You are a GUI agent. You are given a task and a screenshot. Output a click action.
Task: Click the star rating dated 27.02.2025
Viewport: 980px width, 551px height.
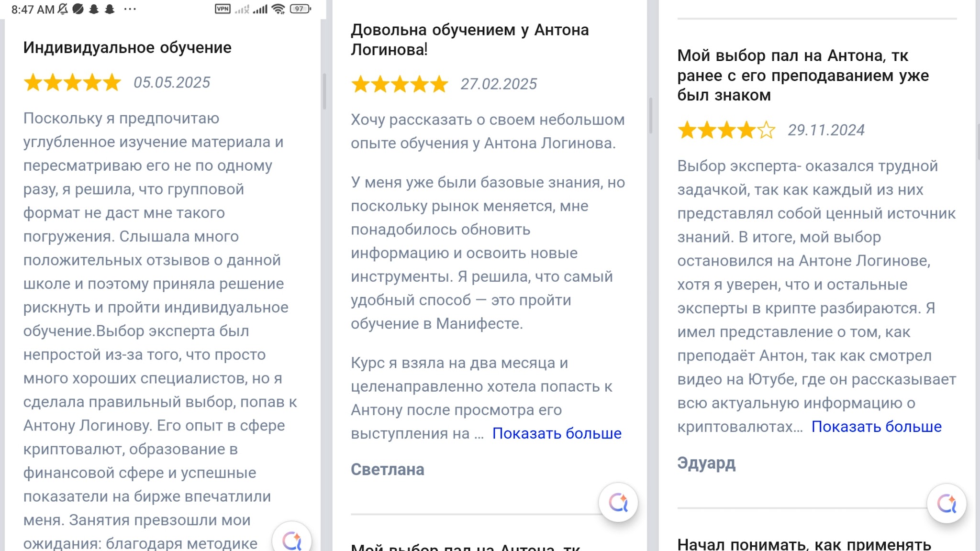point(400,84)
